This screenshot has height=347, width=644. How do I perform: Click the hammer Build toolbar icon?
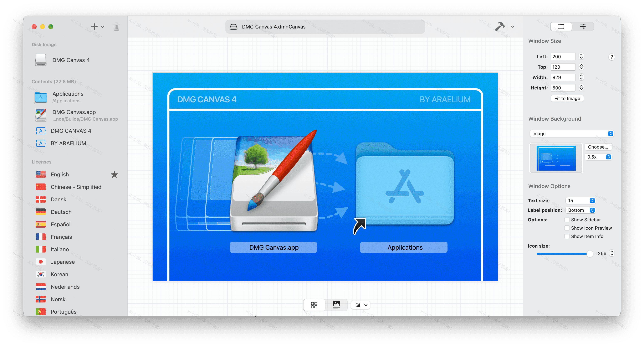(x=500, y=26)
